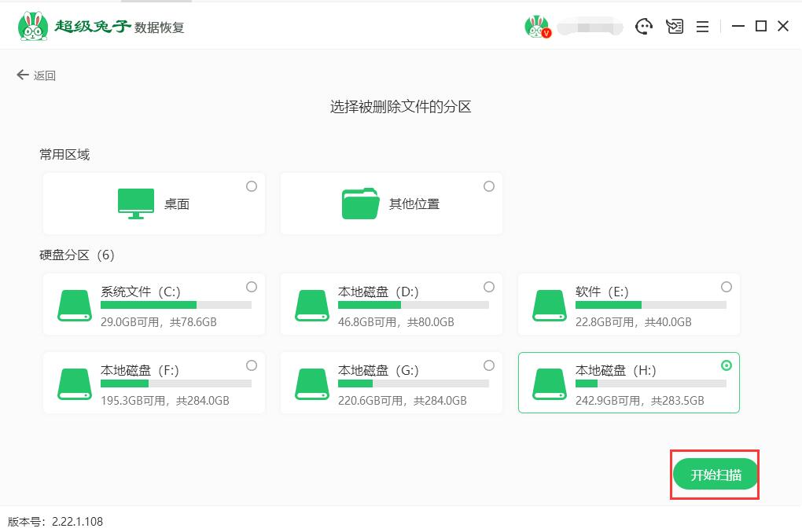
Task: Click the user avatar with VIP badge
Action: tap(537, 27)
